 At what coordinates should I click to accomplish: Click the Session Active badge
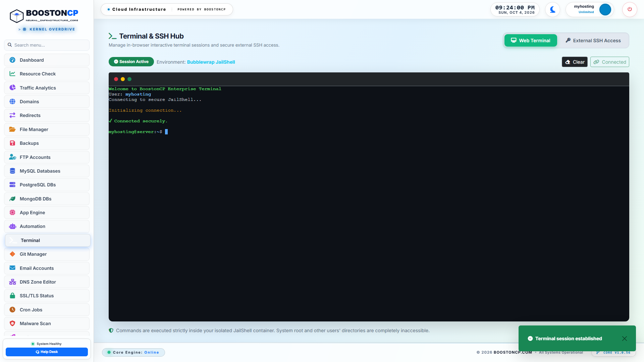tap(131, 62)
